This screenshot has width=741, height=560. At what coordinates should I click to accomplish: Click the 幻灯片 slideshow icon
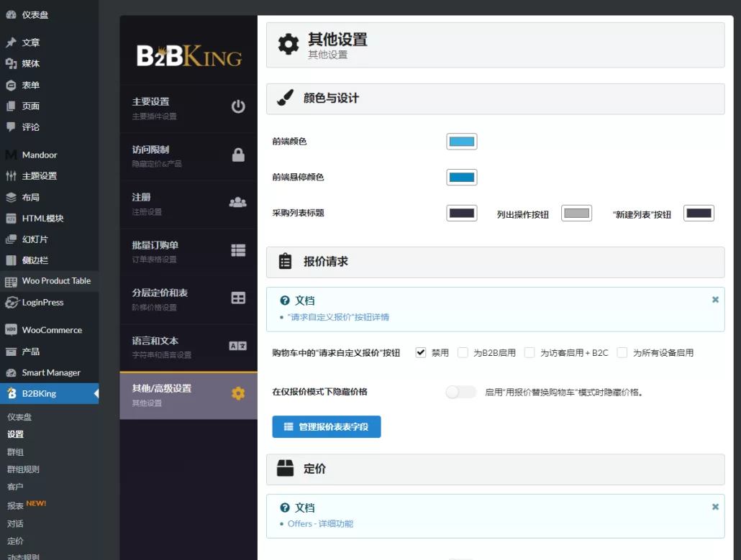pos(11,239)
